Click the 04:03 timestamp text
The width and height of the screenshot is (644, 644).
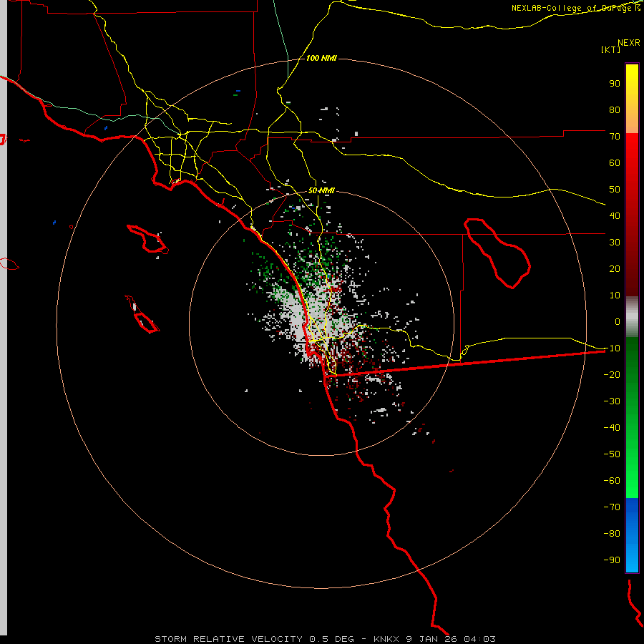click(x=479, y=639)
